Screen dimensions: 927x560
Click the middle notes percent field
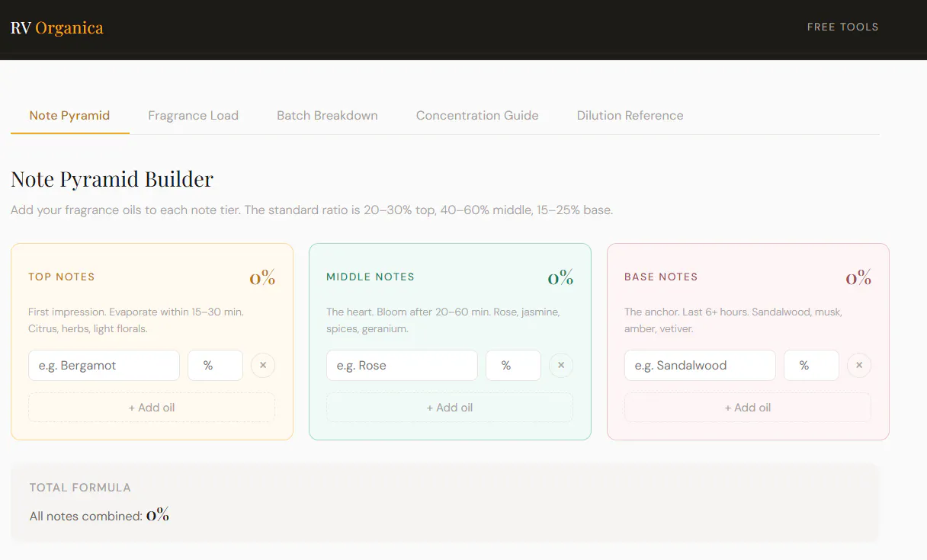tap(514, 366)
